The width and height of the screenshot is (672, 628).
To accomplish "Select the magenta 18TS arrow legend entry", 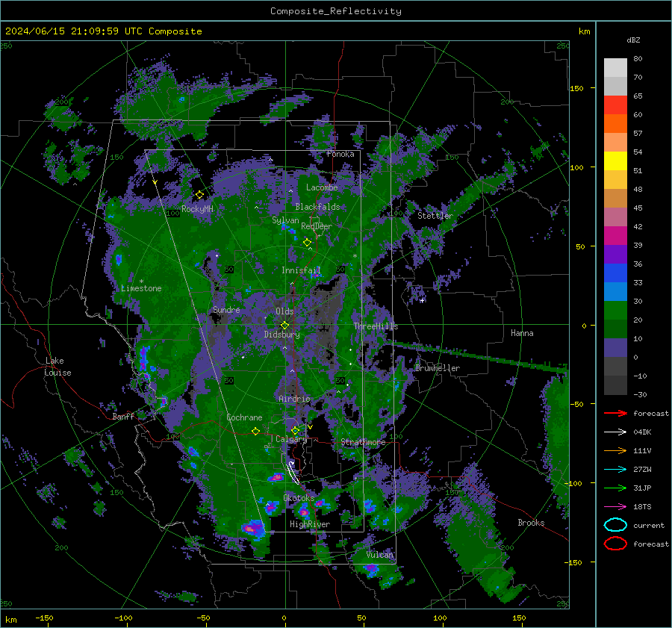I will tap(615, 507).
